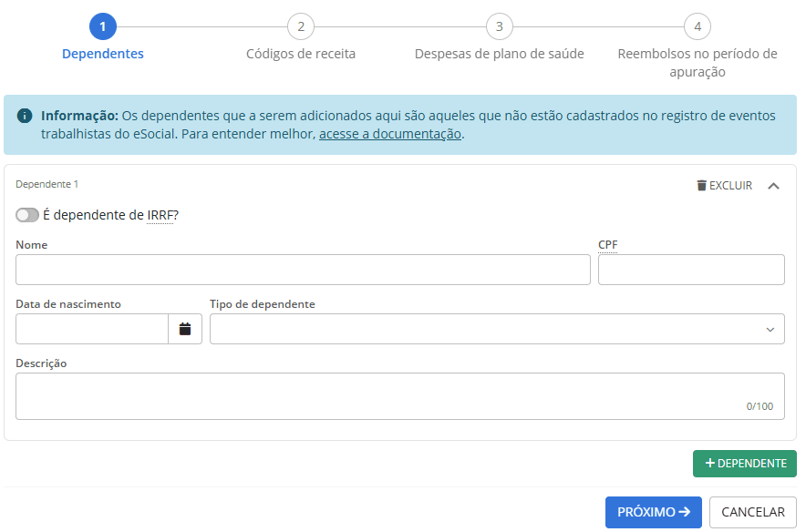Enable the 'É dependente de IRRF?' switch

[x=26, y=215]
